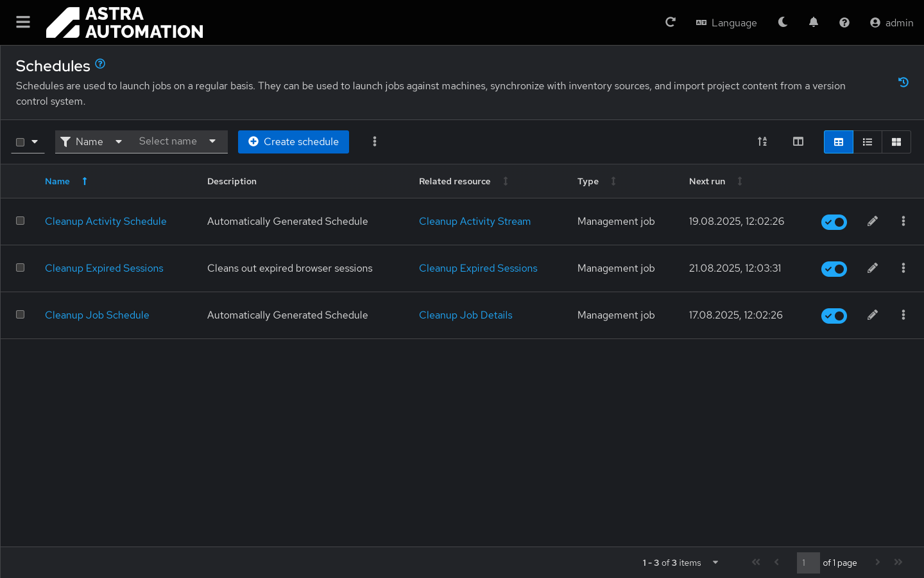Switch theme with the moon icon

(x=783, y=22)
